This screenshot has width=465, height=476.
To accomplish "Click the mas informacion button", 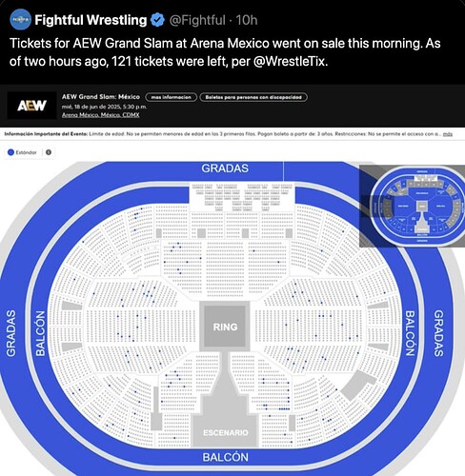I will (x=172, y=97).
